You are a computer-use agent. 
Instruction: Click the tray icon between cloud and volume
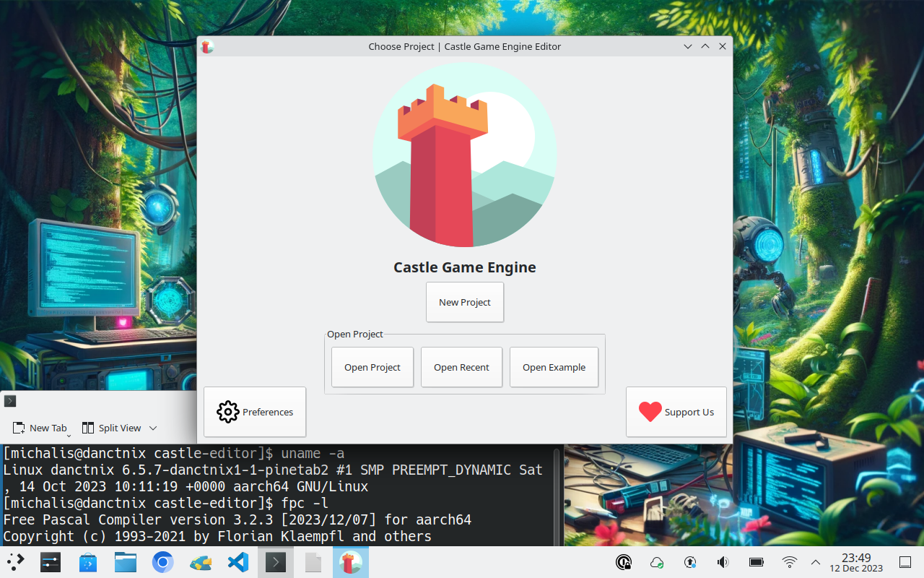point(690,562)
